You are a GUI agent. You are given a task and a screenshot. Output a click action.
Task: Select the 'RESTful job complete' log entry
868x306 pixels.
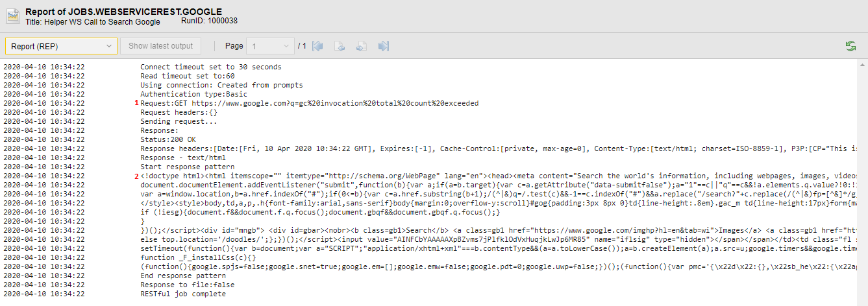pyautogui.click(x=183, y=294)
